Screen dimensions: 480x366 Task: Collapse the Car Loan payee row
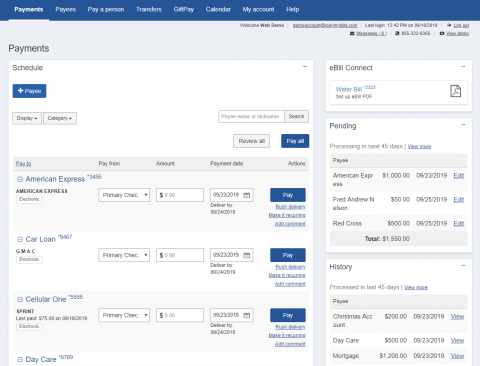20,239
